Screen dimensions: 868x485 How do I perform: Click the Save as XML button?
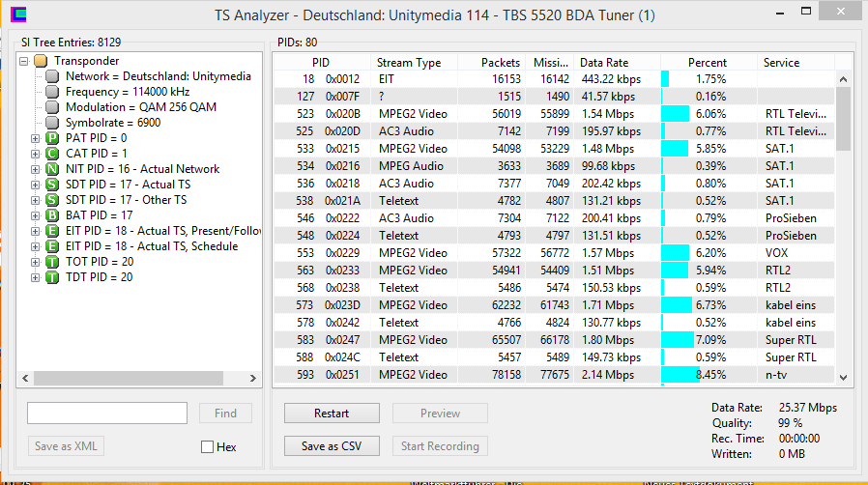[66, 445]
